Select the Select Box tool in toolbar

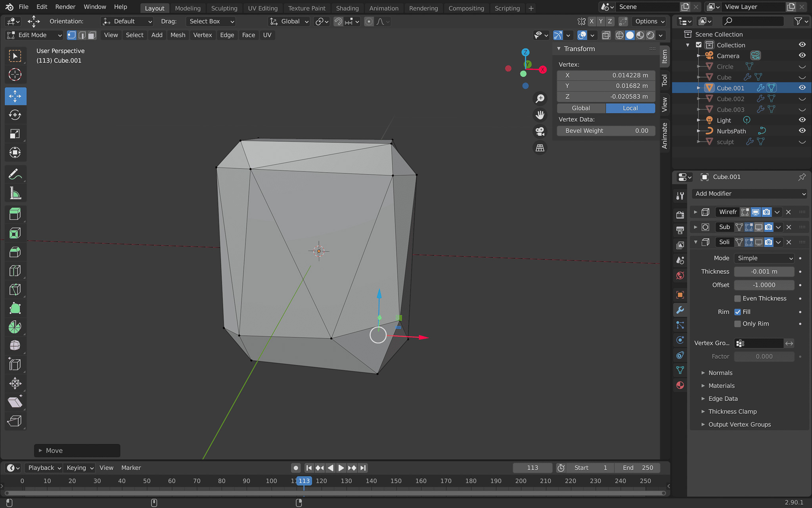point(15,56)
